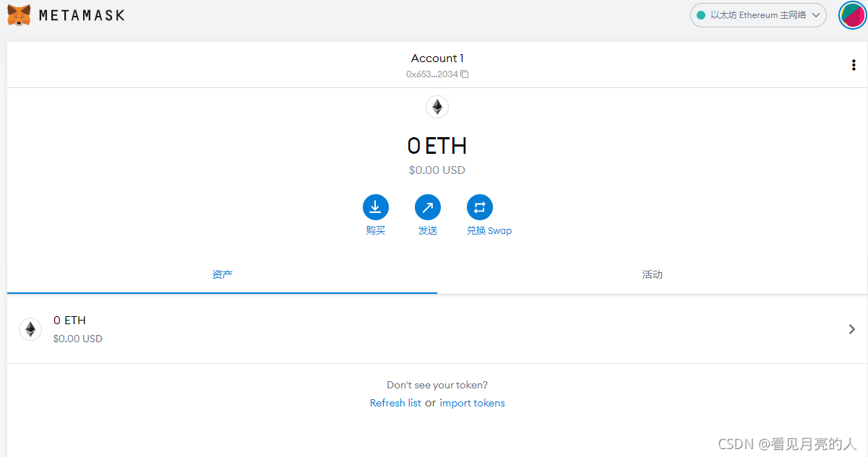
Task: Open the Ethereum network selector dropdown
Action: (x=758, y=15)
